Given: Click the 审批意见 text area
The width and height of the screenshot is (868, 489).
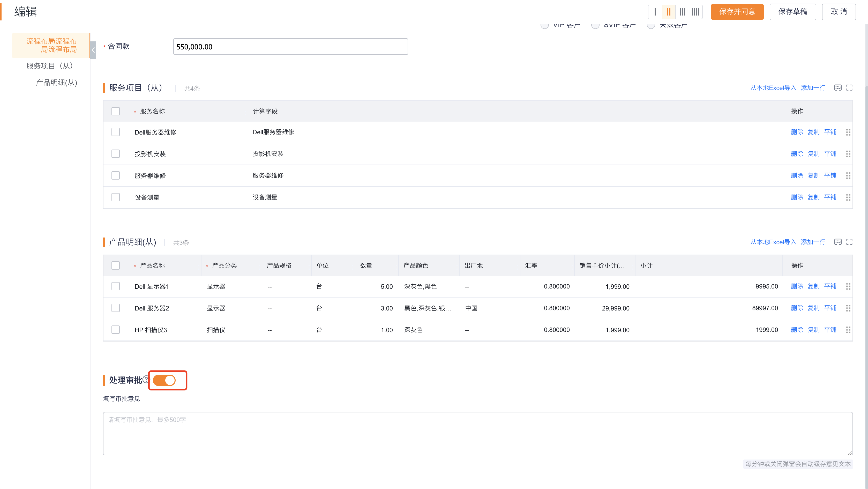Looking at the screenshot, I should [x=477, y=433].
